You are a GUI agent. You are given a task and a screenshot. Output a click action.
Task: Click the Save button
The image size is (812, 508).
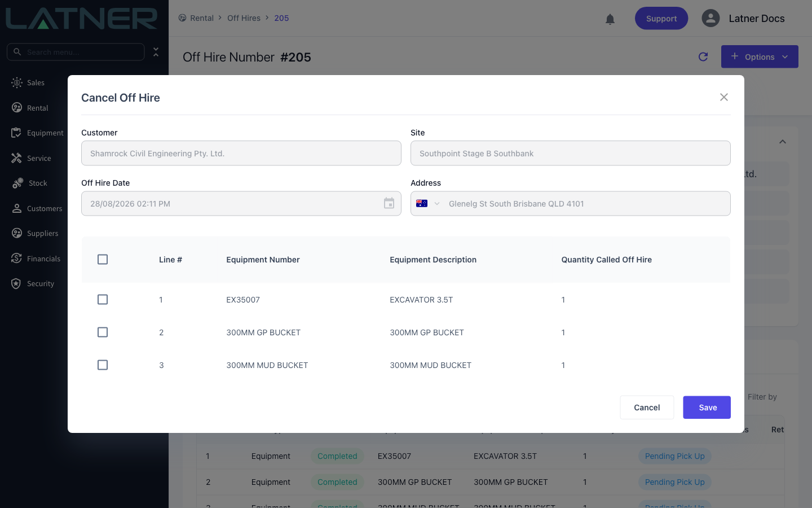pyautogui.click(x=707, y=408)
